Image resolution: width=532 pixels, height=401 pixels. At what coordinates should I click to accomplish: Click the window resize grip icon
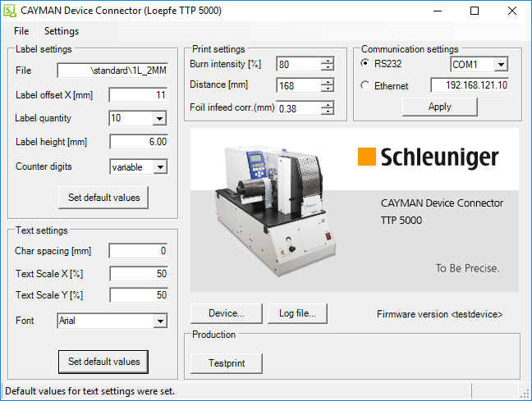525,393
